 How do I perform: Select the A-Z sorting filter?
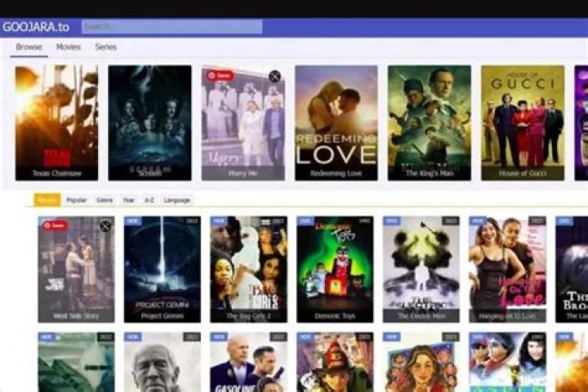point(149,200)
